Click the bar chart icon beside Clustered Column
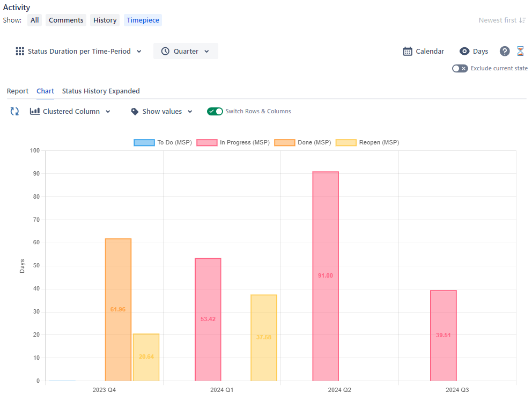 (35, 111)
